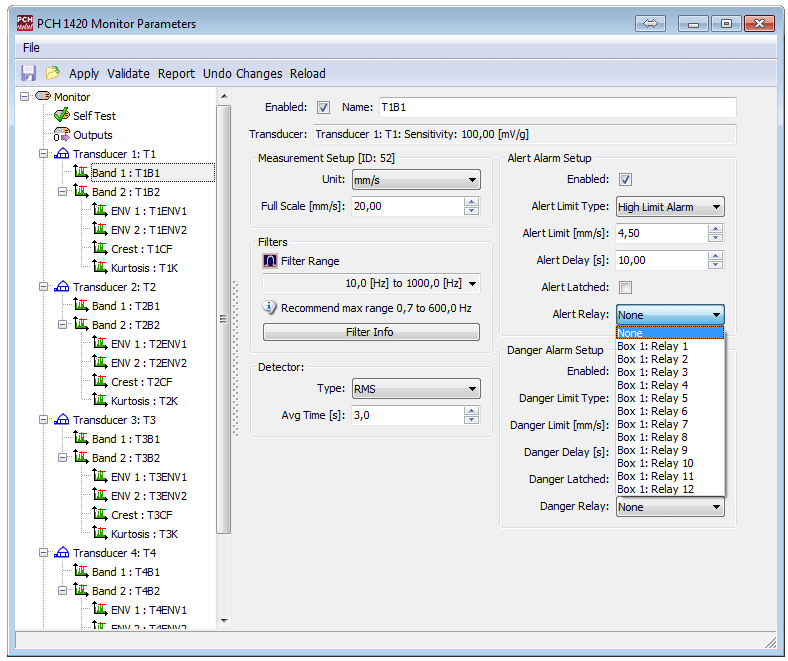Toggle the Alert Alarm Setup Enabled checkbox
Screen dimensions: 788x661
pyautogui.click(x=625, y=179)
